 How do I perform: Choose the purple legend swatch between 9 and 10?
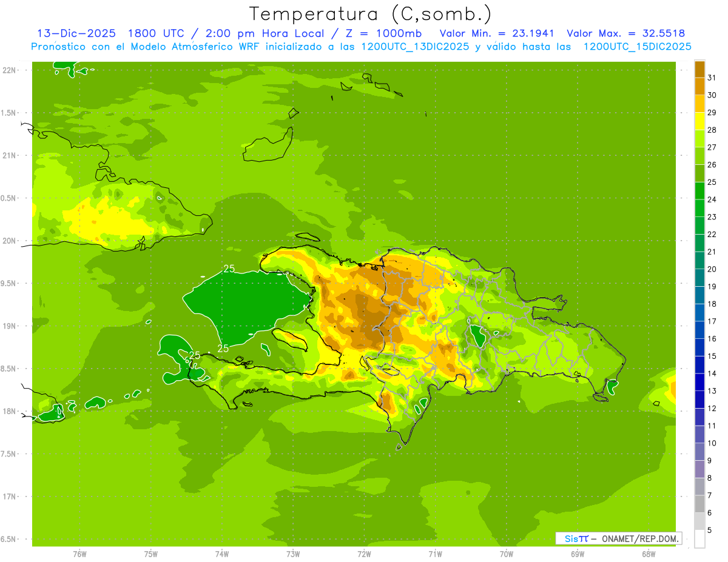coord(699,452)
